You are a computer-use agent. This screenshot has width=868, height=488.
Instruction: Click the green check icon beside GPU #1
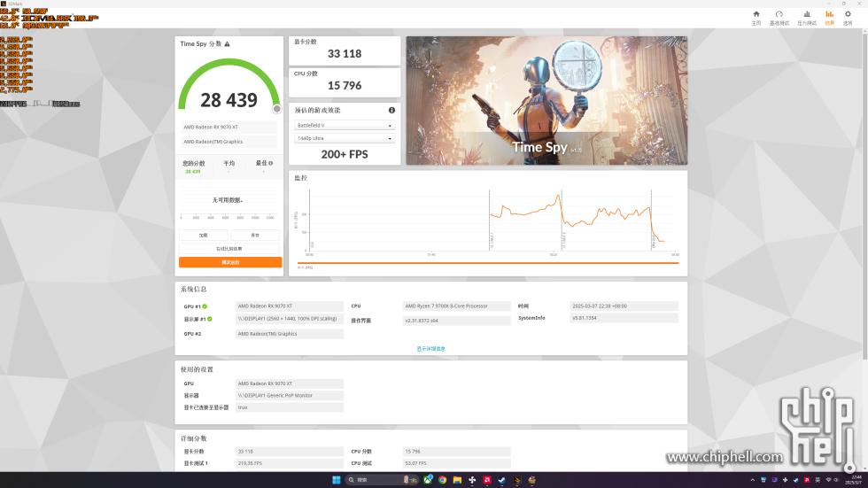(x=205, y=306)
